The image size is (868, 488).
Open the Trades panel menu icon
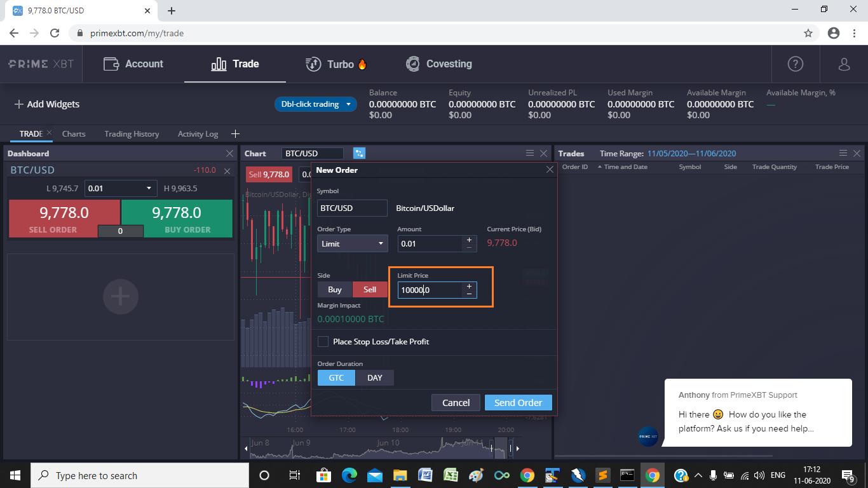tap(843, 153)
